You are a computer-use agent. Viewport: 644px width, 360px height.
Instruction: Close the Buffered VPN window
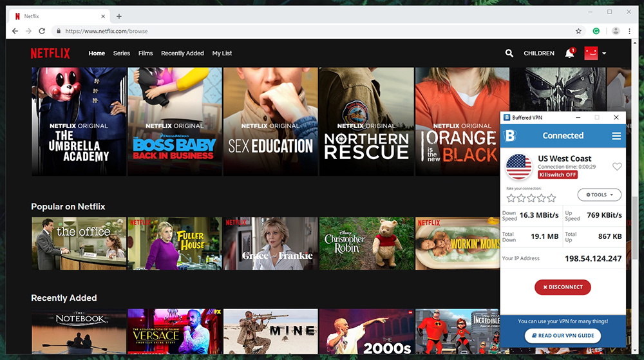(x=616, y=118)
